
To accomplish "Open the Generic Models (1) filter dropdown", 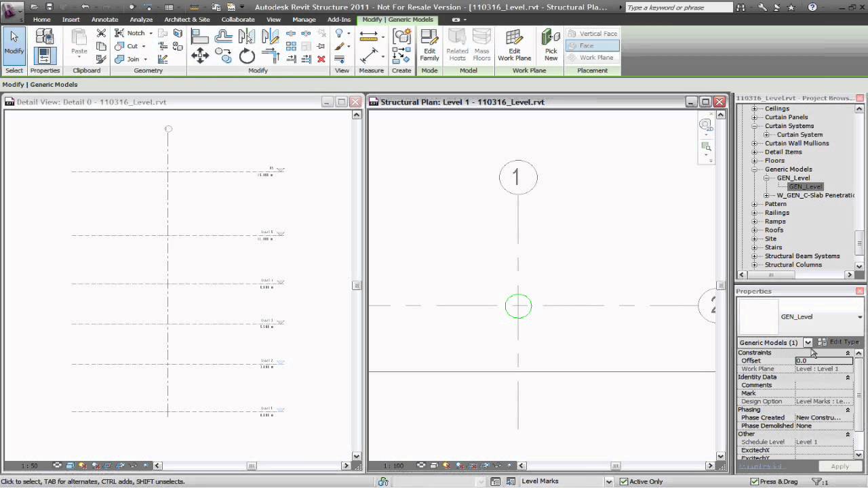I will [808, 343].
